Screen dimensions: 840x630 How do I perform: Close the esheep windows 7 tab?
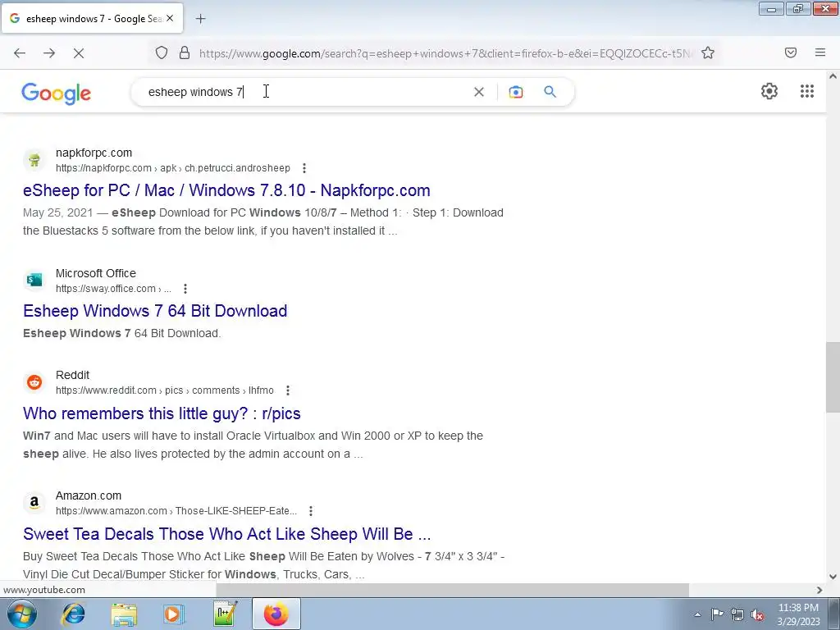[x=170, y=18]
